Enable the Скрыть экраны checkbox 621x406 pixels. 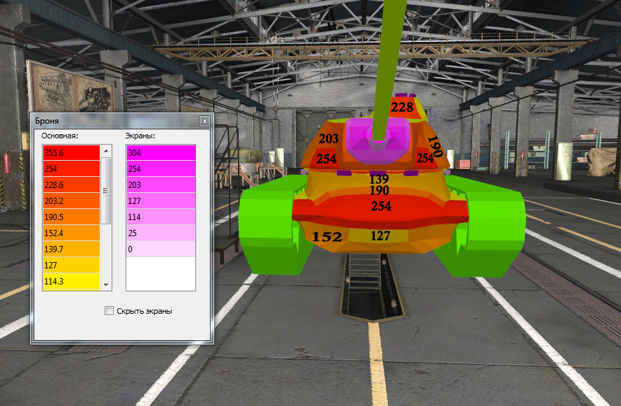point(110,311)
